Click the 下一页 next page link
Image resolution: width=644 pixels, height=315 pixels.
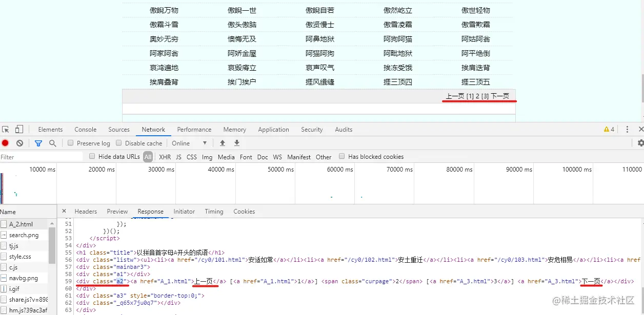(x=500, y=96)
